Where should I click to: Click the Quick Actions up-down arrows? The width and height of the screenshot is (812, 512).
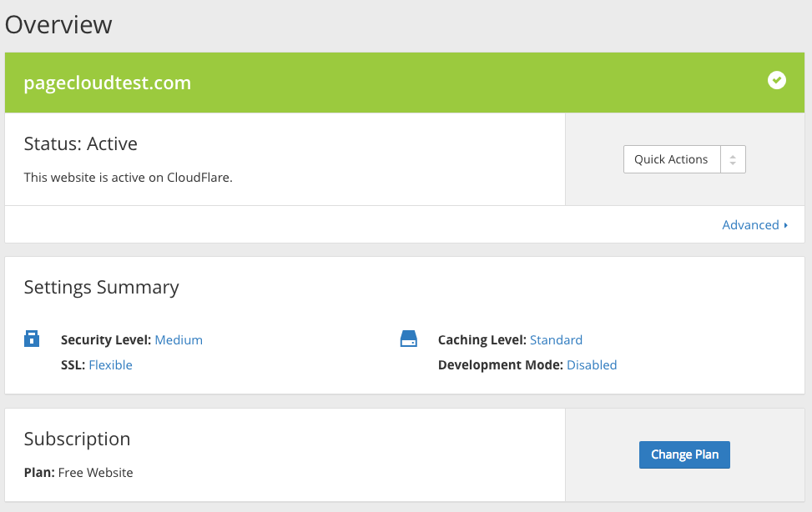pyautogui.click(x=733, y=160)
